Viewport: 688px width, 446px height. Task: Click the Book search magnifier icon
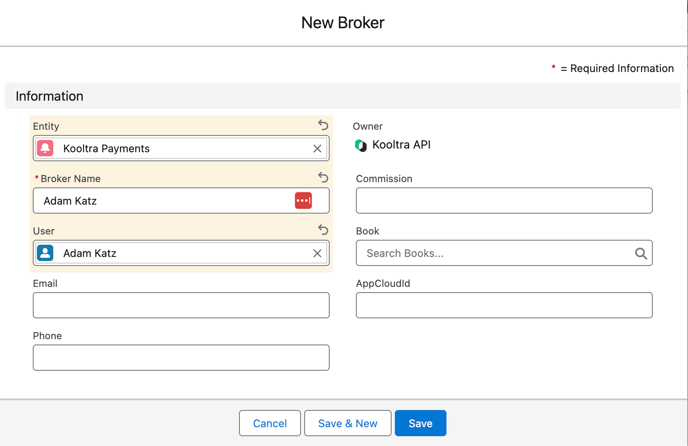pyautogui.click(x=641, y=253)
